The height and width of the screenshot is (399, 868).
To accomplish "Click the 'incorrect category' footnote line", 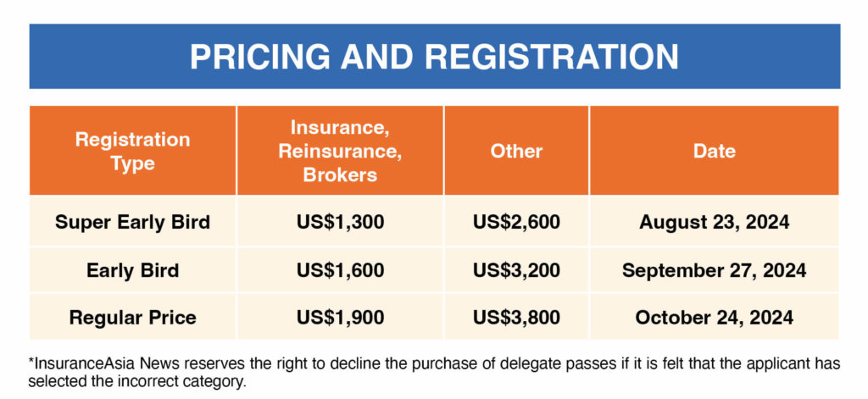I will point(136,382).
